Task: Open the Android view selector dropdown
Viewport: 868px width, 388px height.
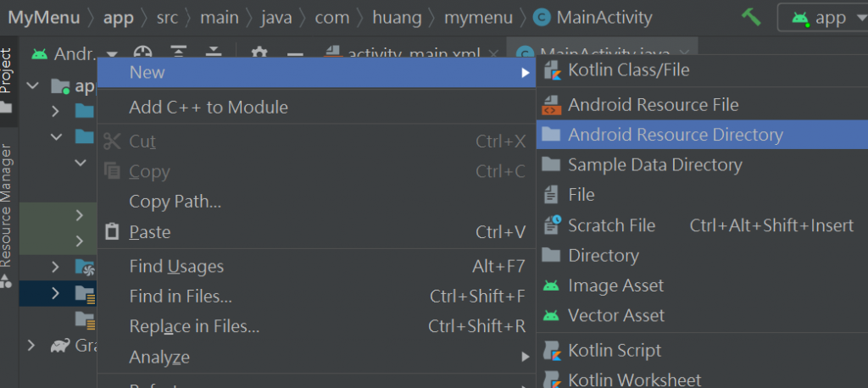Action: point(75,53)
